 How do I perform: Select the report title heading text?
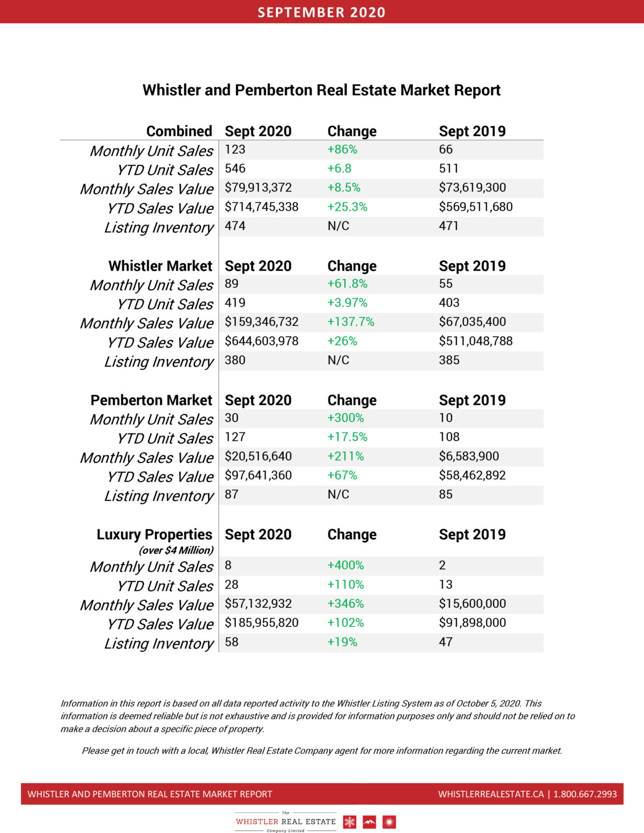321,90
